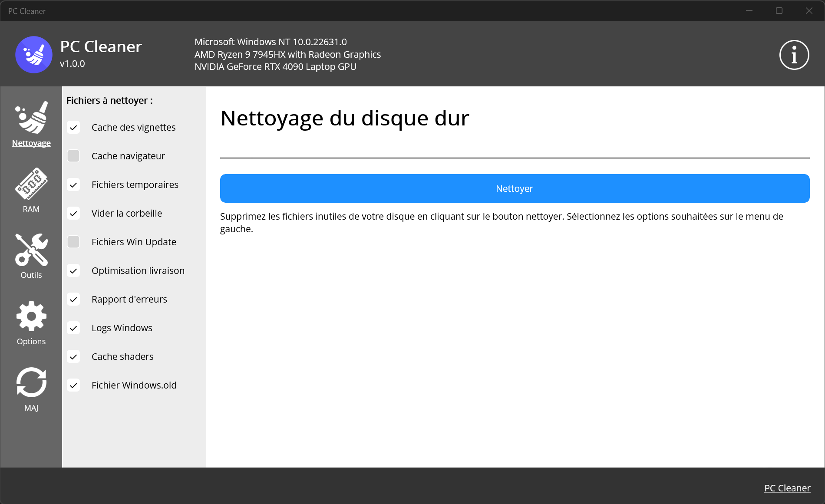Click the 'Nettoyage du disque dur' title
The height and width of the screenshot is (504, 825).
[x=345, y=118]
